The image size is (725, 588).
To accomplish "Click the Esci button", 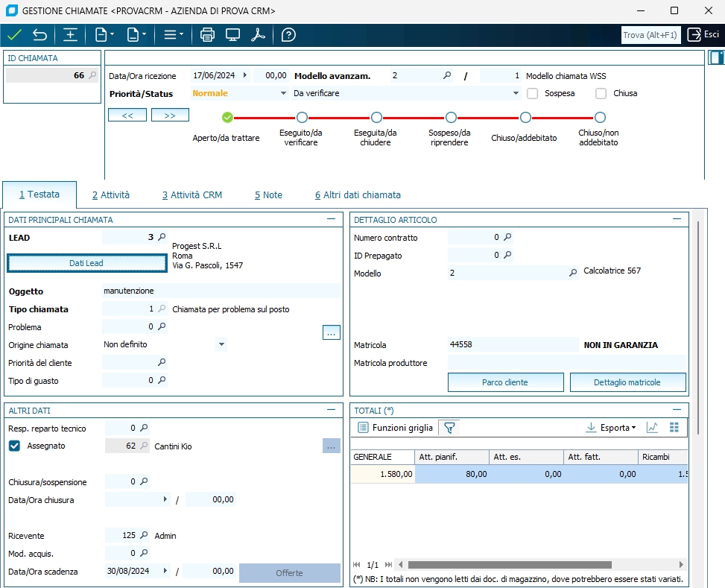I will [x=703, y=35].
